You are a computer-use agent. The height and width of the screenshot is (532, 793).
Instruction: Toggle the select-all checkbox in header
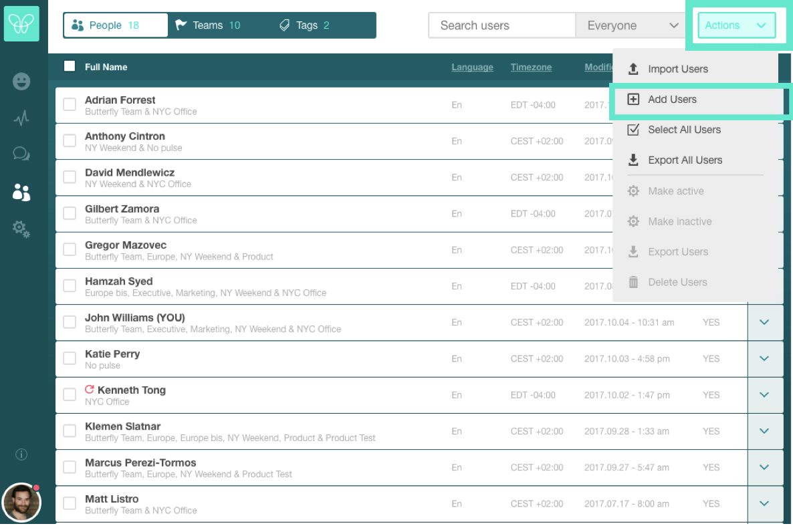70,66
